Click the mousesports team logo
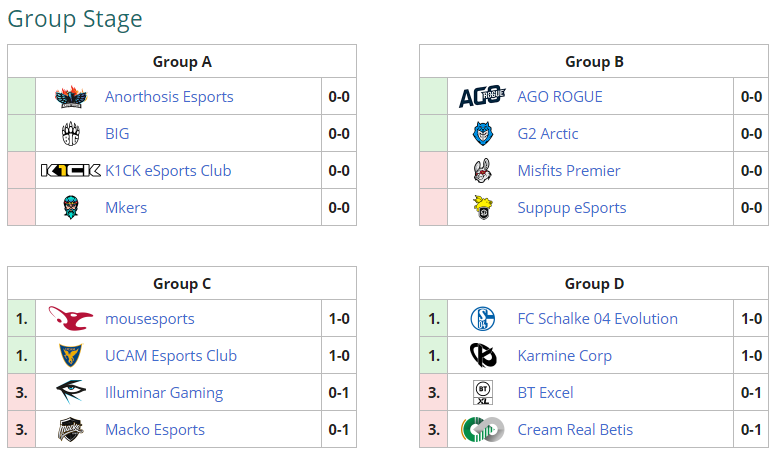 tap(70, 319)
